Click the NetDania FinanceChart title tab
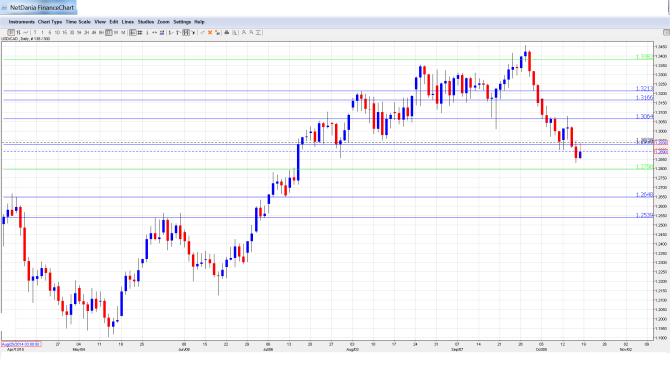The image size is (670, 377). point(38,7)
